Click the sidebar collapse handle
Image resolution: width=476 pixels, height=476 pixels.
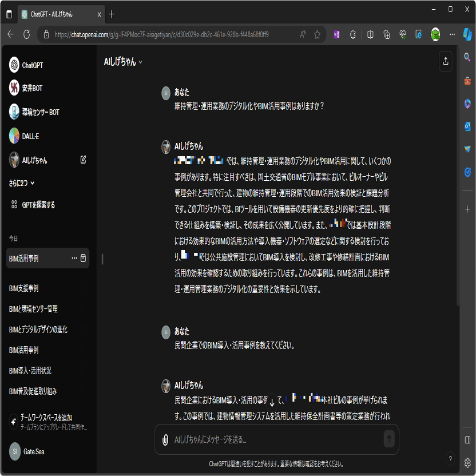click(102, 259)
